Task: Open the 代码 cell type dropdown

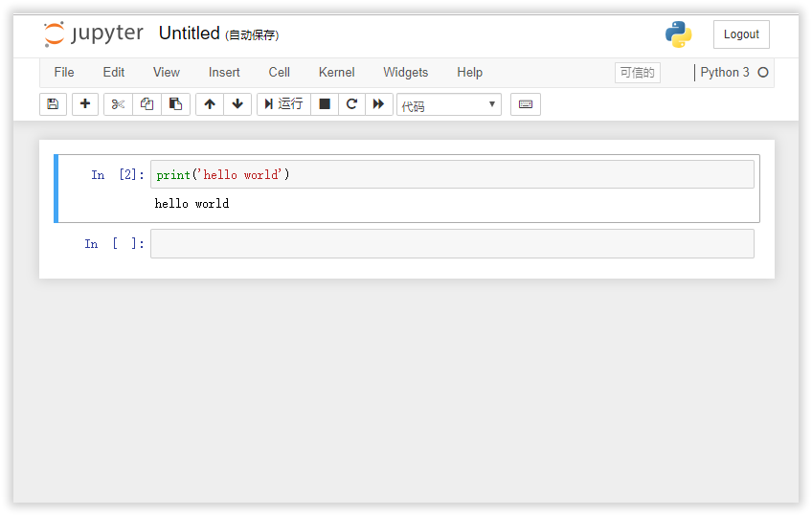Action: [449, 104]
